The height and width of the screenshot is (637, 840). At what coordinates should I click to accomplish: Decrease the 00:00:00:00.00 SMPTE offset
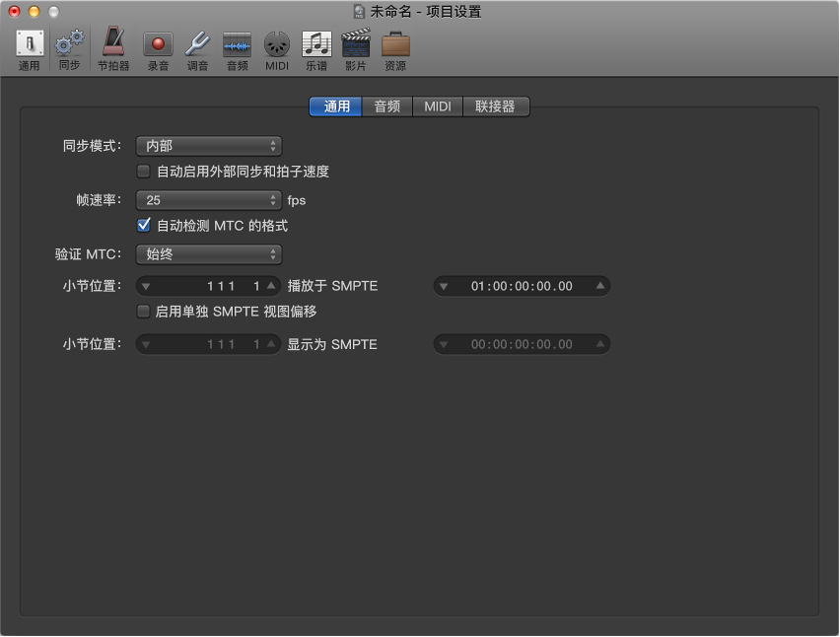pyautogui.click(x=444, y=344)
